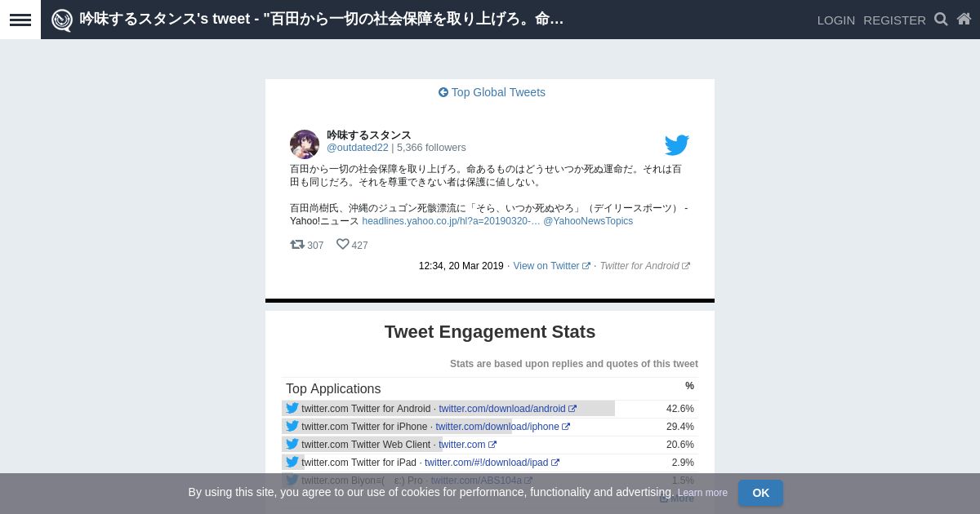Click the 20.6% value
The image size is (980, 514).
coord(680,445)
